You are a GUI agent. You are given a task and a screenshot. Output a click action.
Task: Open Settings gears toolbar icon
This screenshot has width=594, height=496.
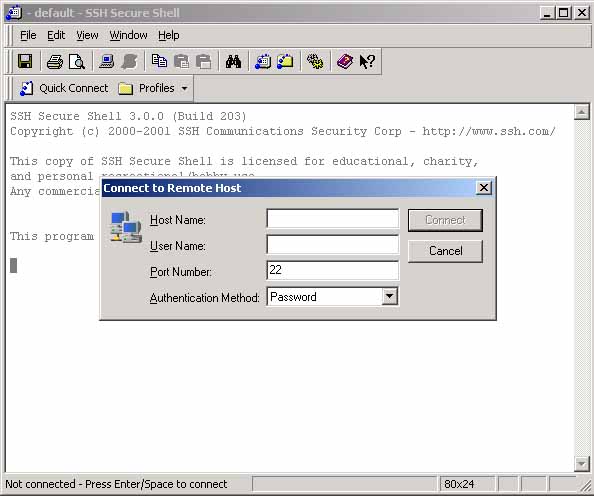[x=315, y=61]
